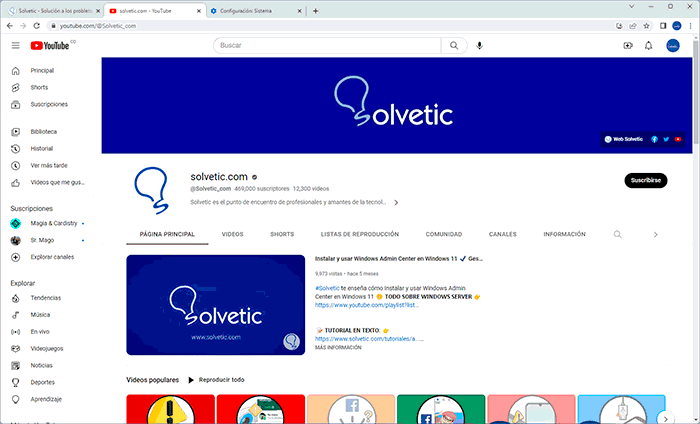This screenshot has height=424, width=700.
Task: Click the banner YouTube icon
Action: (x=678, y=139)
